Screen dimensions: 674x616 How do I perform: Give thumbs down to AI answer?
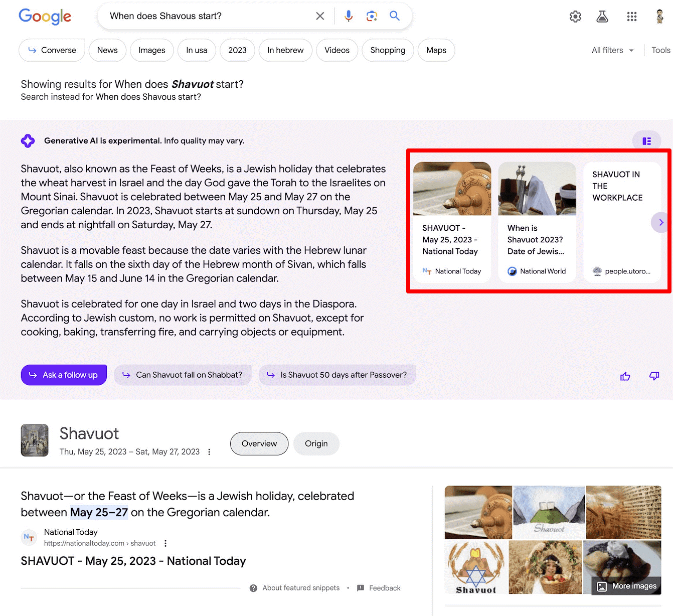(654, 376)
